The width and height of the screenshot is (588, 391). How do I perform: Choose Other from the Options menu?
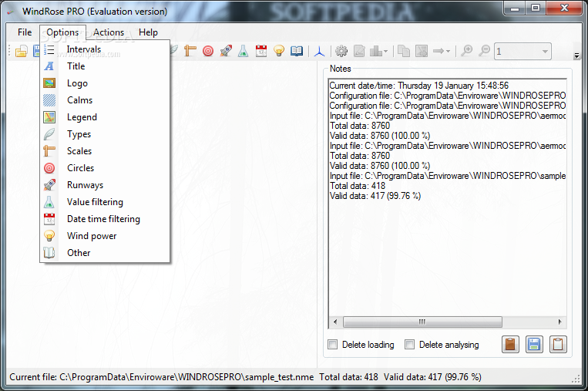pyautogui.click(x=105, y=252)
